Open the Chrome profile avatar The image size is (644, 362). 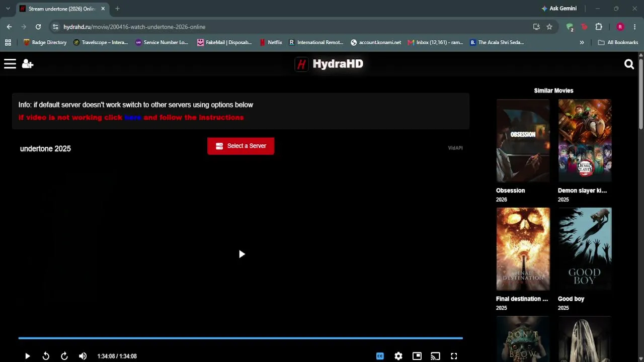[620, 27]
